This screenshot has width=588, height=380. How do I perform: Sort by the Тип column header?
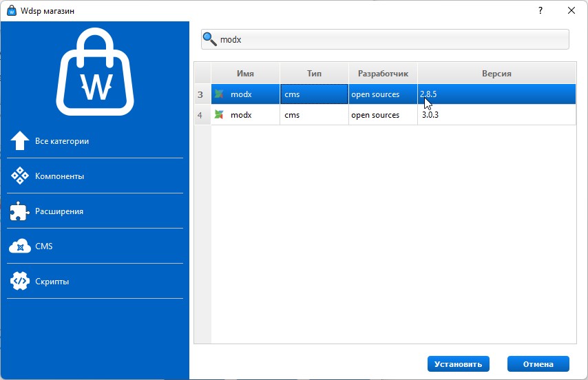click(x=314, y=74)
